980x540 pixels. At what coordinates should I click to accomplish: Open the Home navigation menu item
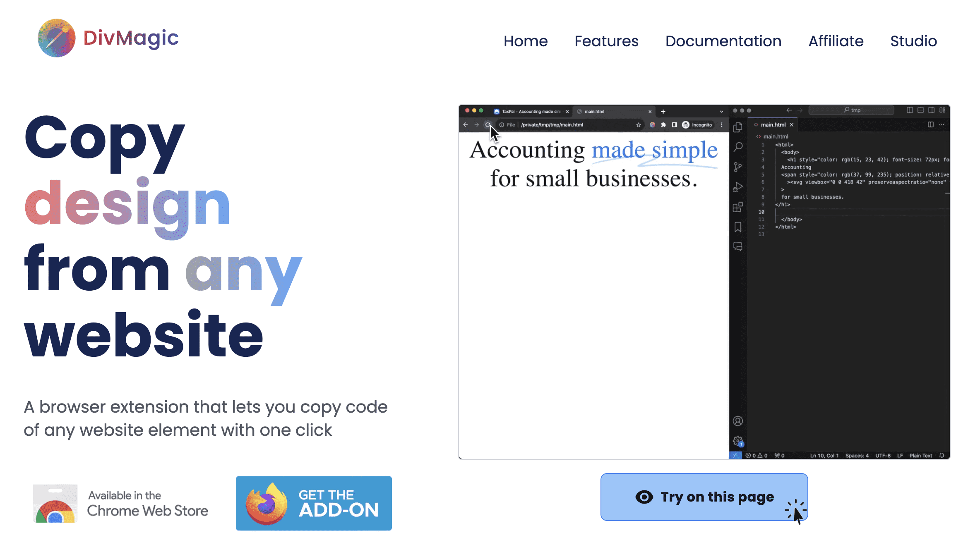click(526, 41)
